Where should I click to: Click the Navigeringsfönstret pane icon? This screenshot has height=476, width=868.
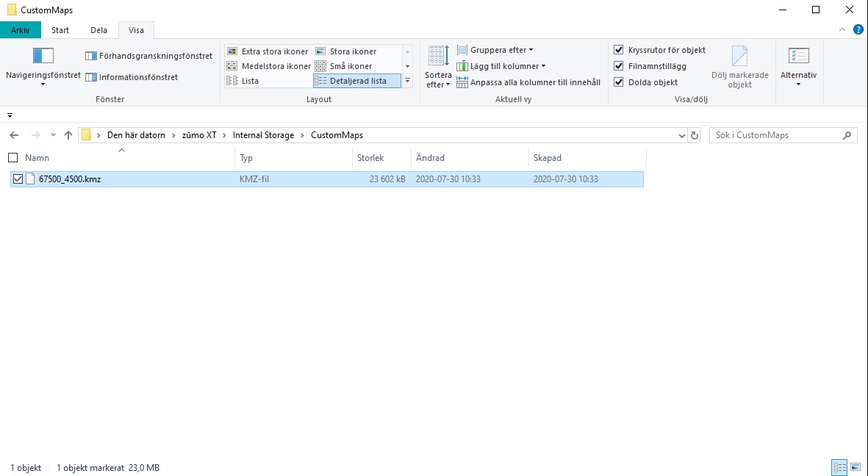point(43,56)
